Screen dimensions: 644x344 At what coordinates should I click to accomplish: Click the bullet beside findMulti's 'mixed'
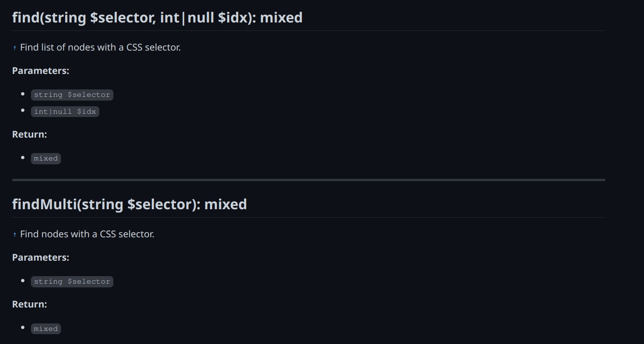tap(22, 328)
